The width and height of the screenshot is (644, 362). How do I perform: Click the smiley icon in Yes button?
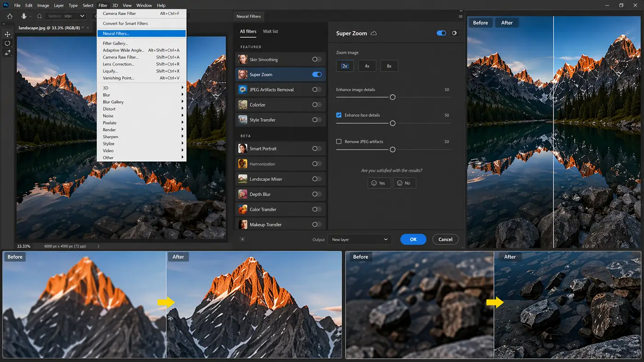coord(374,183)
